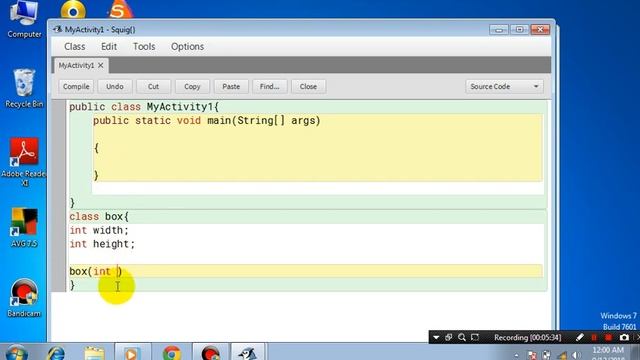
Task: Take a screenshot with the Bandicam camera icon
Action: tap(624, 338)
